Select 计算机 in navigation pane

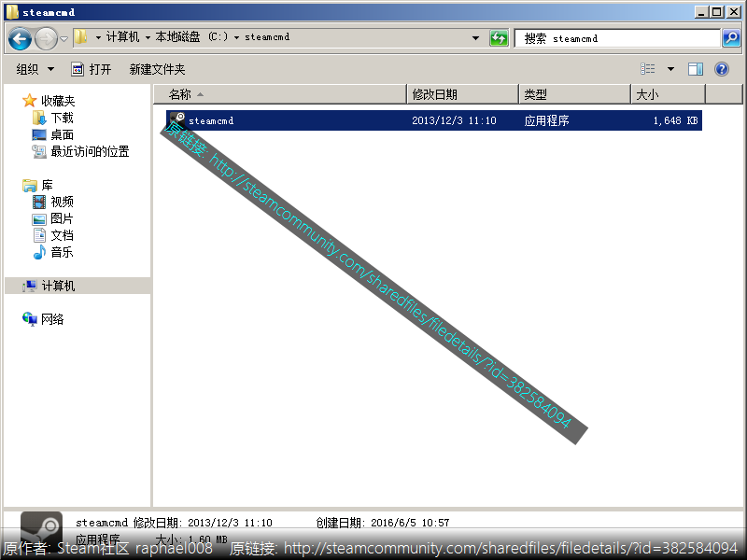(58, 286)
